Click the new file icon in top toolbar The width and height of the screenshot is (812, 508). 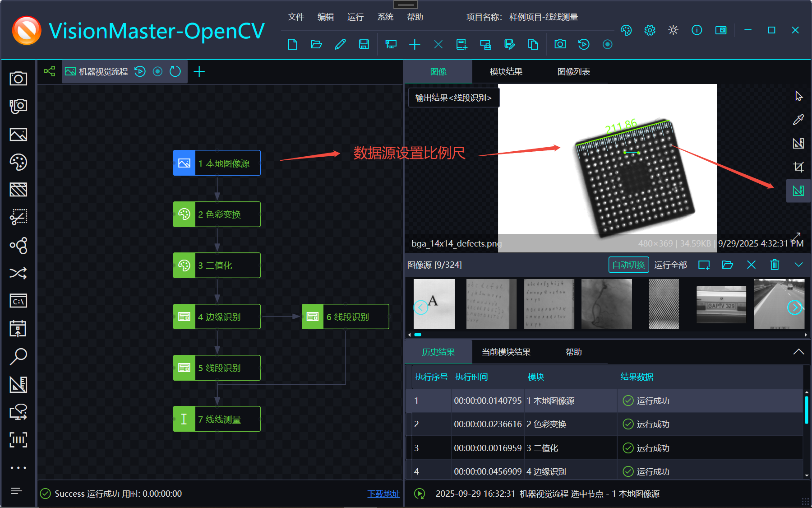(x=292, y=44)
